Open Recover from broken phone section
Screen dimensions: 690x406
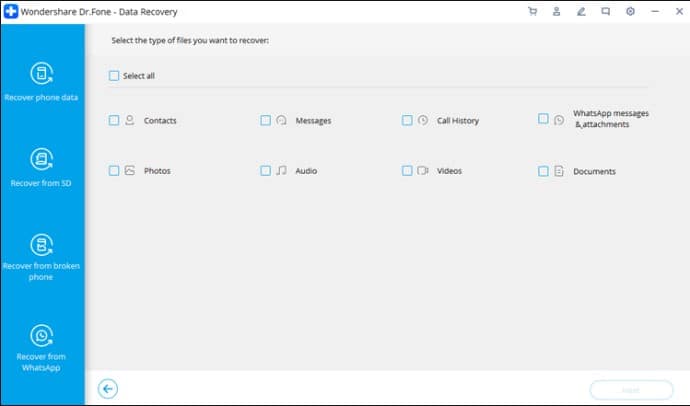pyautogui.click(x=41, y=258)
